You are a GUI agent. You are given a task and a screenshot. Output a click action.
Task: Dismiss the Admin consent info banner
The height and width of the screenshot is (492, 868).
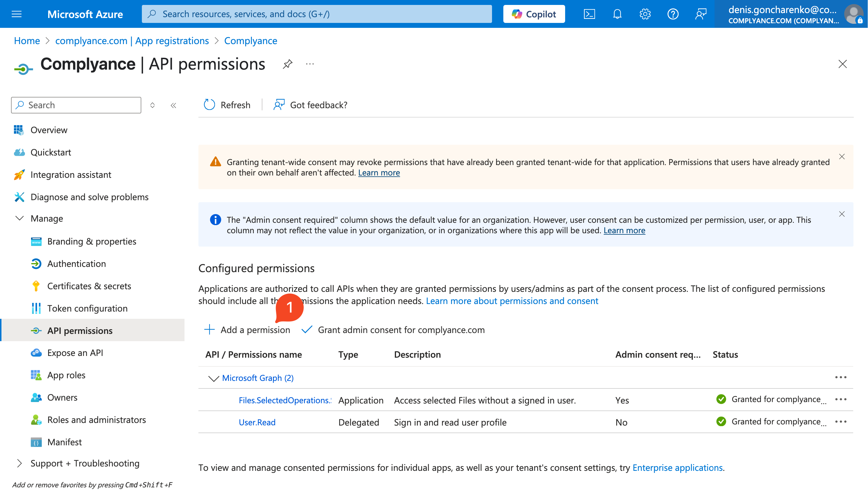[842, 214]
